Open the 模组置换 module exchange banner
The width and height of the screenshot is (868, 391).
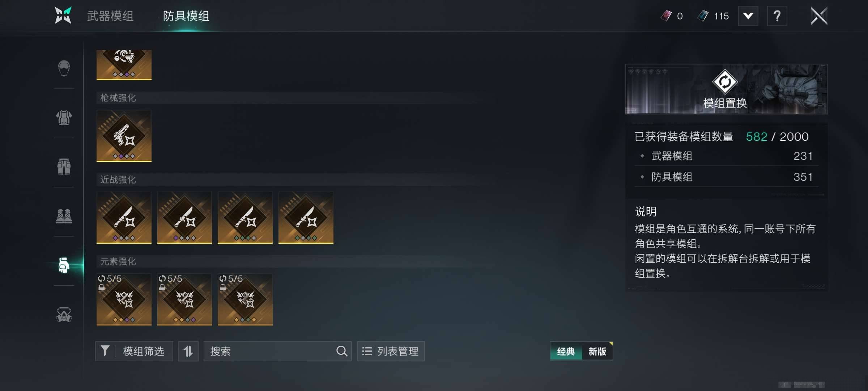point(726,89)
